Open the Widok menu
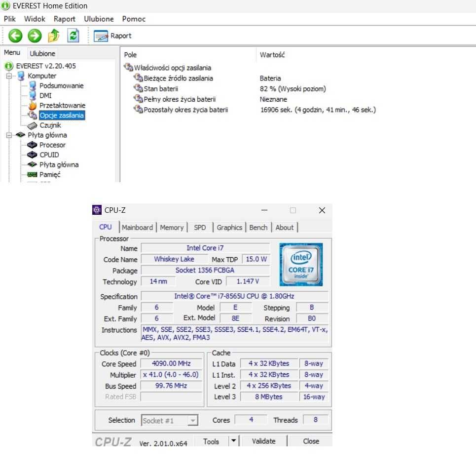This screenshot has height=473, width=476. click(x=35, y=19)
